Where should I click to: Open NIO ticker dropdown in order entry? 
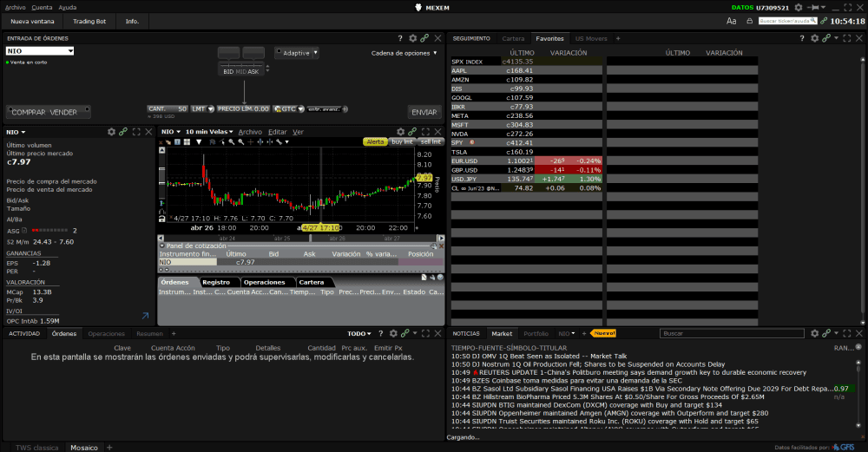coord(70,51)
